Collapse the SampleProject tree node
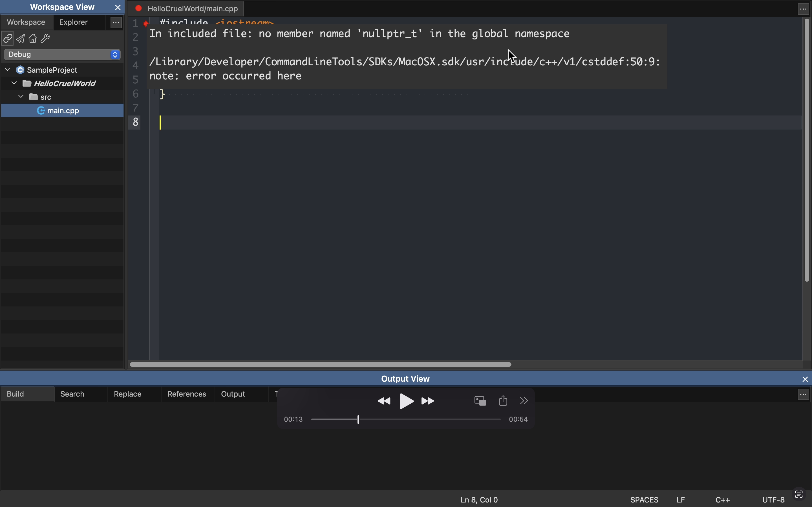812x507 pixels. (x=7, y=70)
